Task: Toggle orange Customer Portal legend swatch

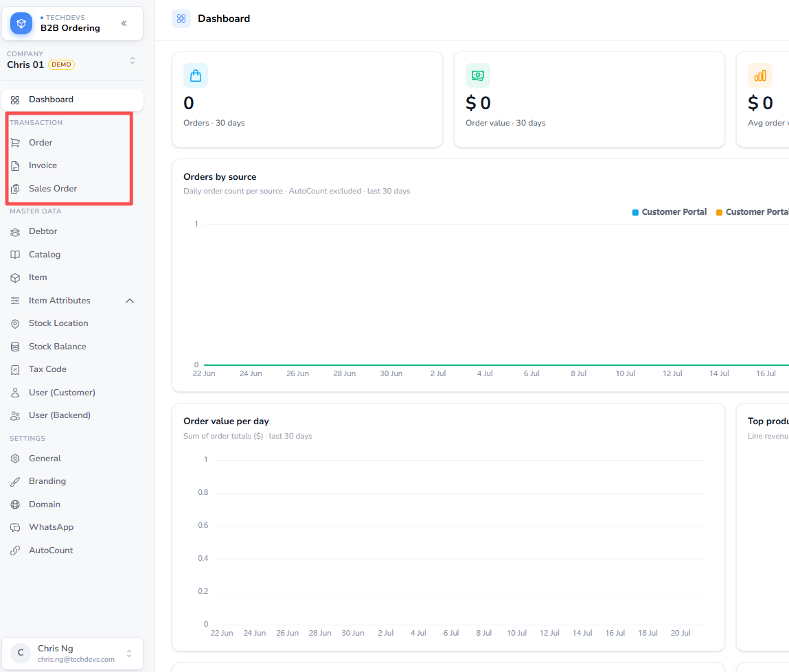Action: pos(719,212)
